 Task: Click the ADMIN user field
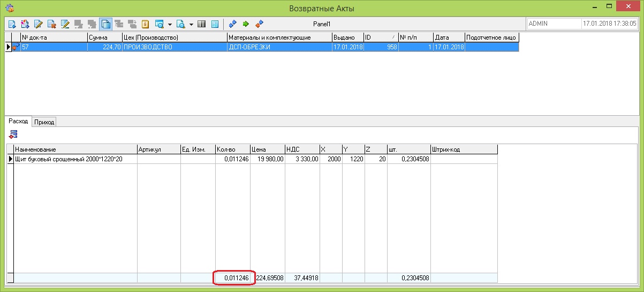pyautogui.click(x=553, y=24)
